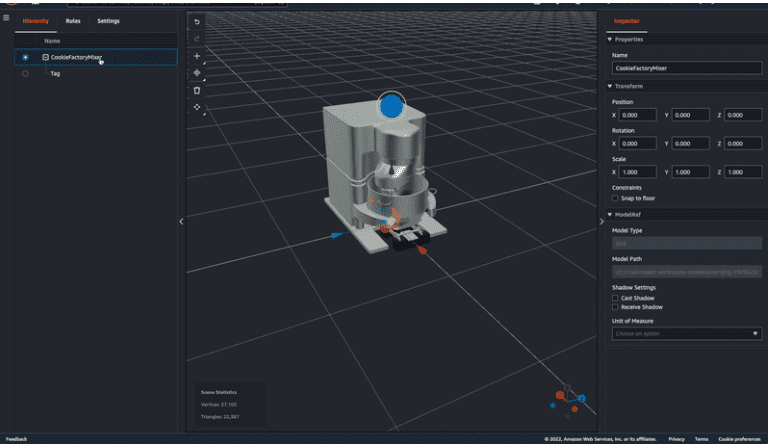This screenshot has width=771, height=448.
Task: Open the Privacy link
Action: (677, 439)
